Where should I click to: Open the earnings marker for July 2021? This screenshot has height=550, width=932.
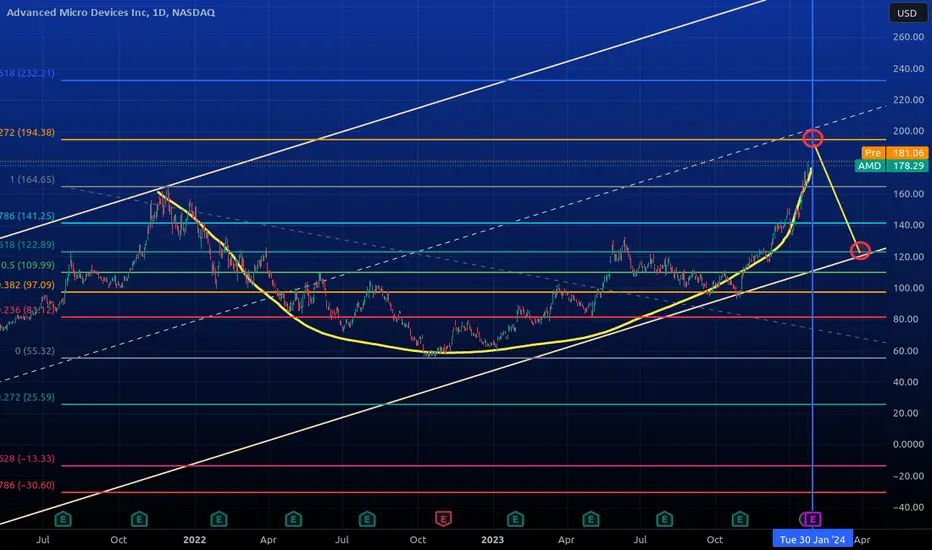[63, 519]
